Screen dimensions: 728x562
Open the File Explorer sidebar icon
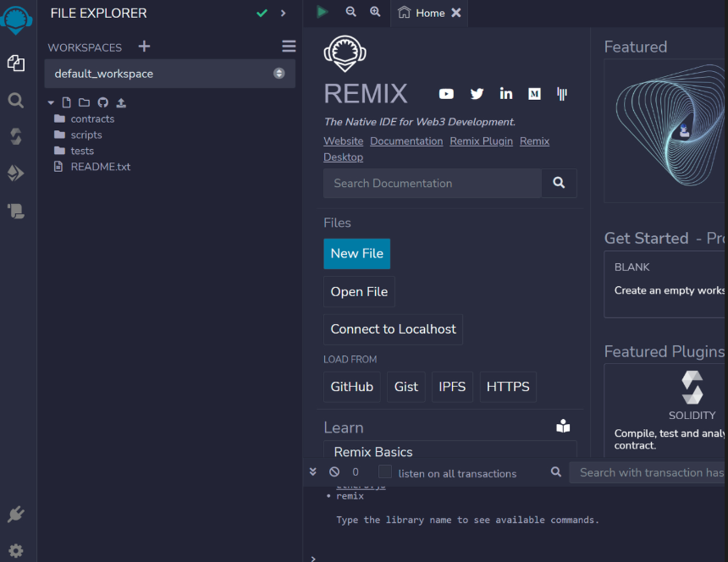coord(16,63)
